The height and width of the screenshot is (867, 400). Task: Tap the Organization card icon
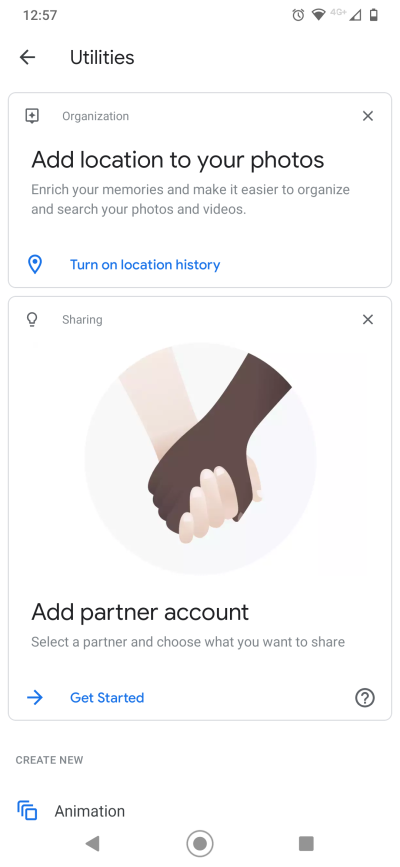[x=33, y=116]
